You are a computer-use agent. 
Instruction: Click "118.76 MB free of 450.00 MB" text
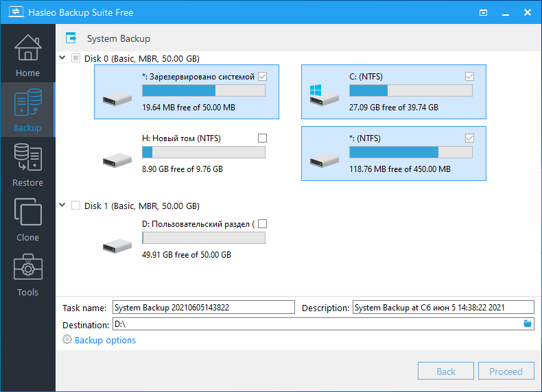400,169
